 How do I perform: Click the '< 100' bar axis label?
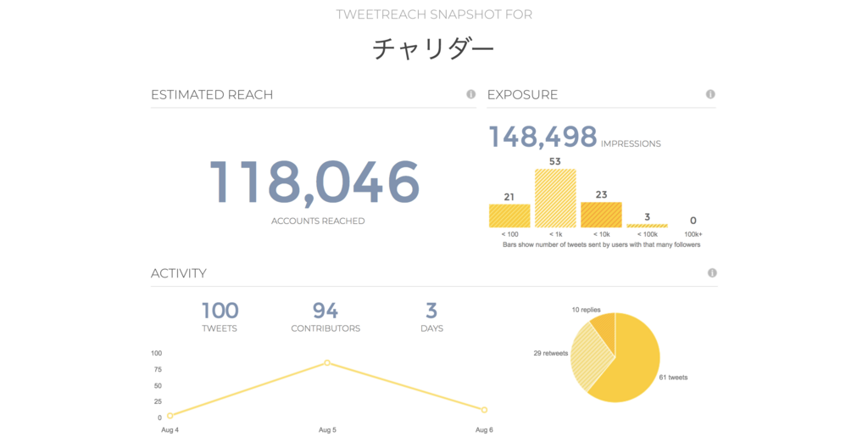509,234
